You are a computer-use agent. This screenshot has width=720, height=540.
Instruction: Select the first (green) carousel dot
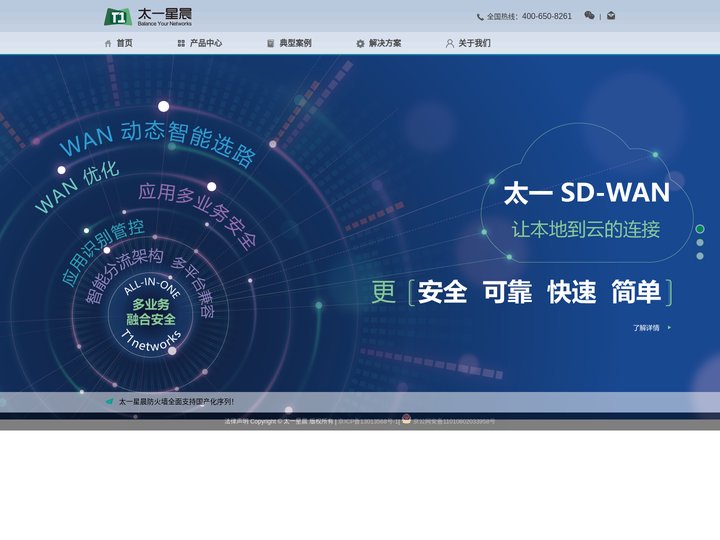point(700,229)
